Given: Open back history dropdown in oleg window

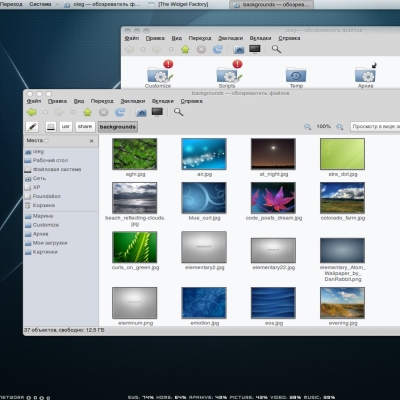Looking at the screenshot, I should point(143,49).
